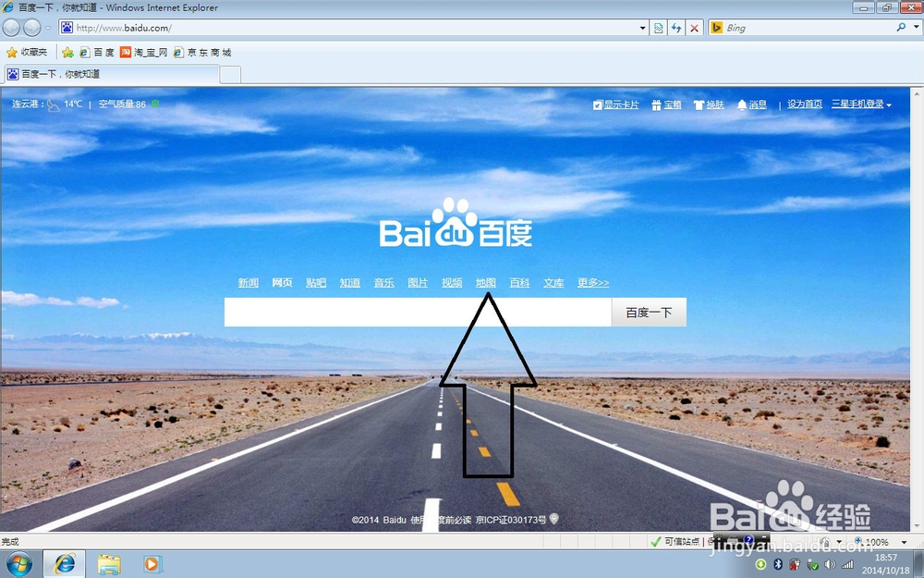
Task: Select the 百度一下，你就知道 tab
Action: 112,74
